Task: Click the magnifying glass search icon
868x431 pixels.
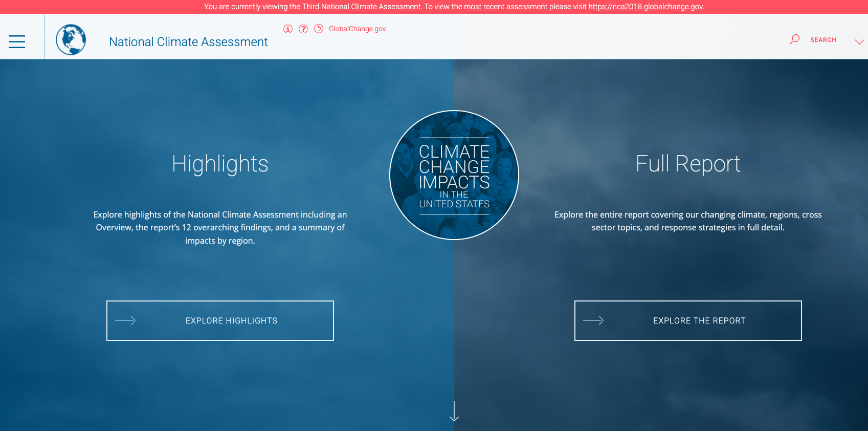Action: coord(794,39)
